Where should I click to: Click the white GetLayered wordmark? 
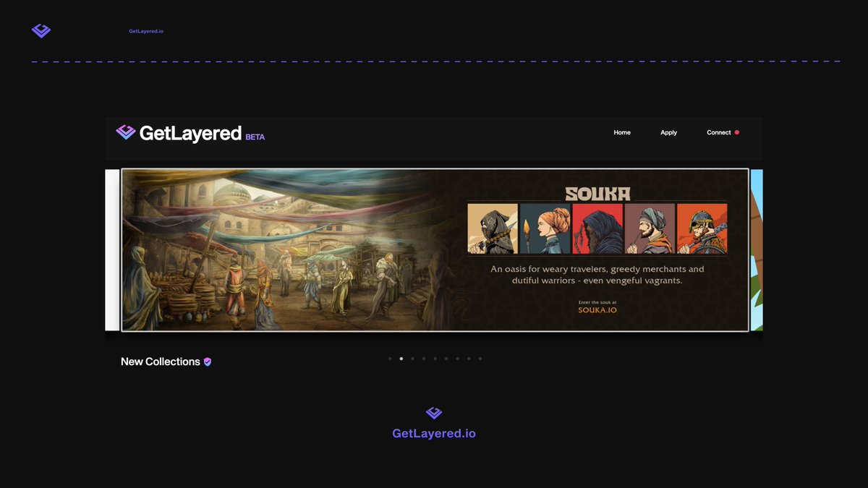click(x=190, y=133)
